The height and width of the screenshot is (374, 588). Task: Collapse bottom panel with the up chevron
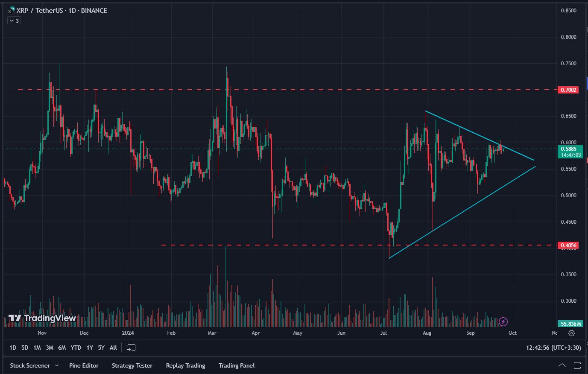pyautogui.click(x=562, y=365)
